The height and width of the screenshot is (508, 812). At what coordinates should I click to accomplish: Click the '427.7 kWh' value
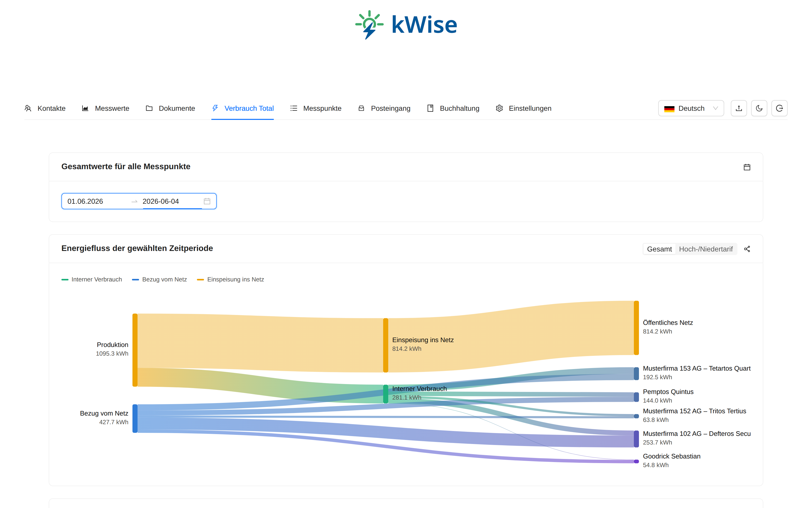click(x=114, y=422)
